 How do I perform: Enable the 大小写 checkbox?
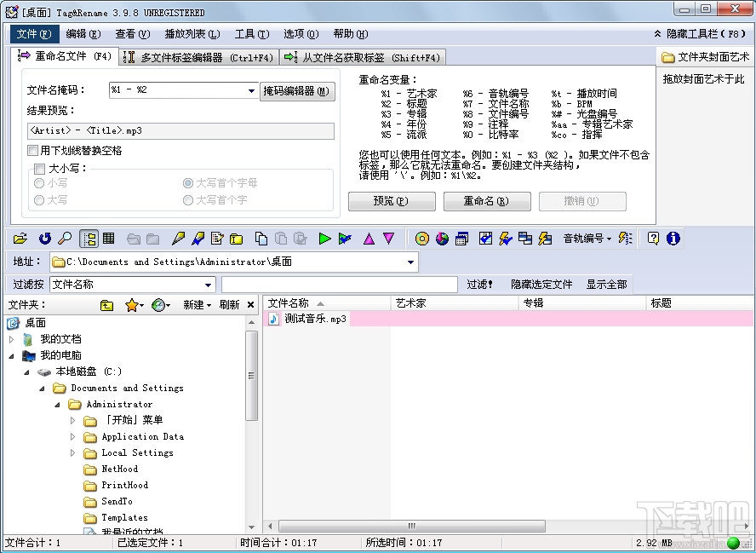(39, 169)
